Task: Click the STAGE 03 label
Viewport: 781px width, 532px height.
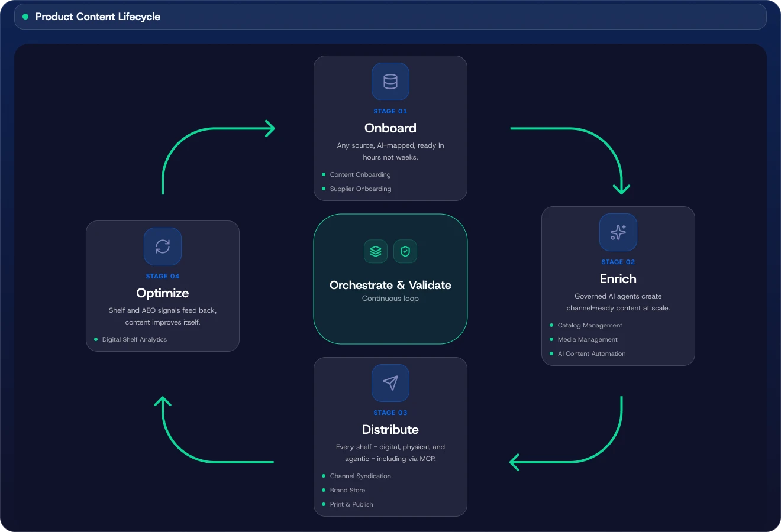Action: [x=390, y=413]
